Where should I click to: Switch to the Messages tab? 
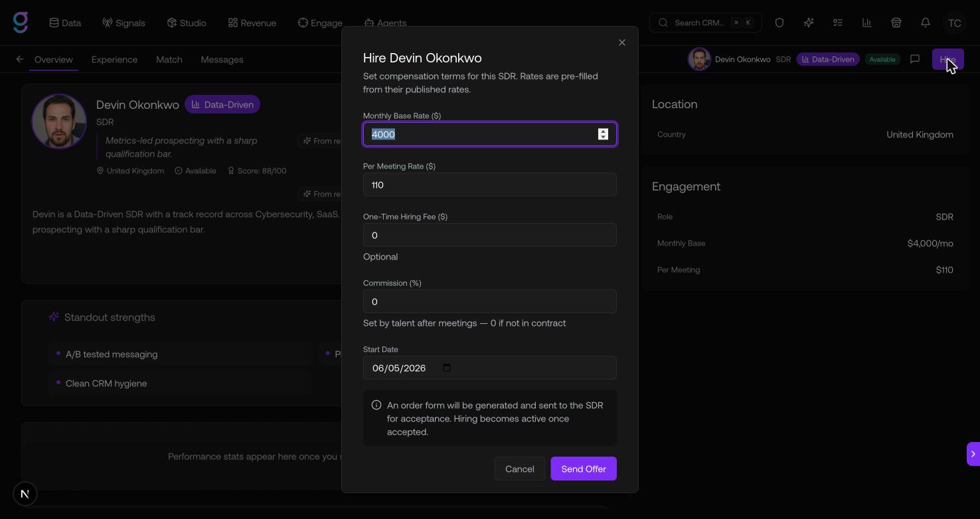(x=222, y=59)
